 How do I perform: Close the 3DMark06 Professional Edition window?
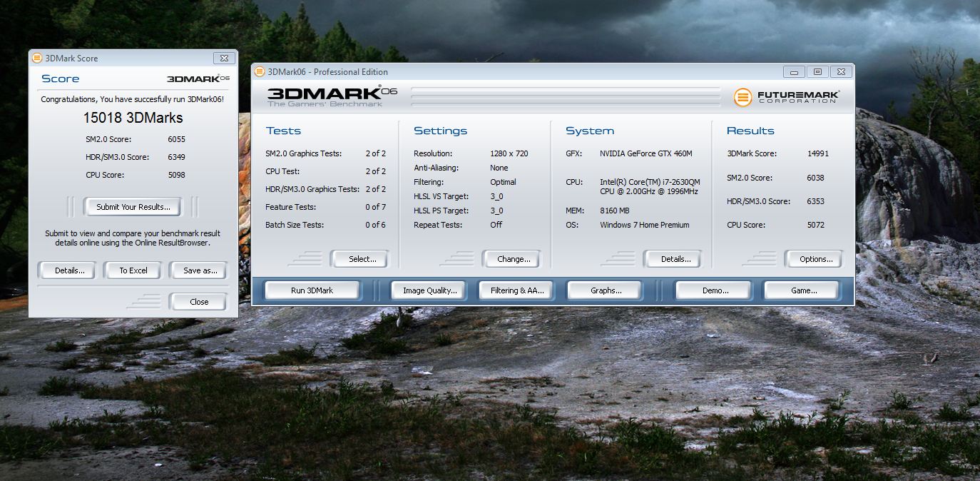841,71
